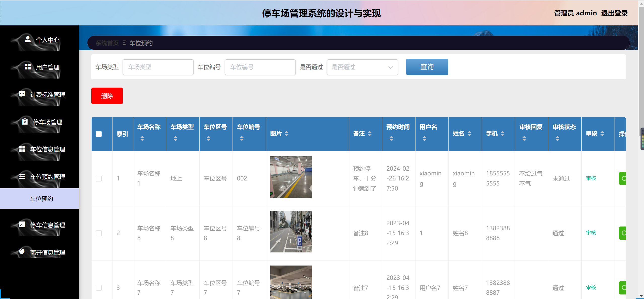Click the person icon beside 个人中心

pyautogui.click(x=28, y=39)
